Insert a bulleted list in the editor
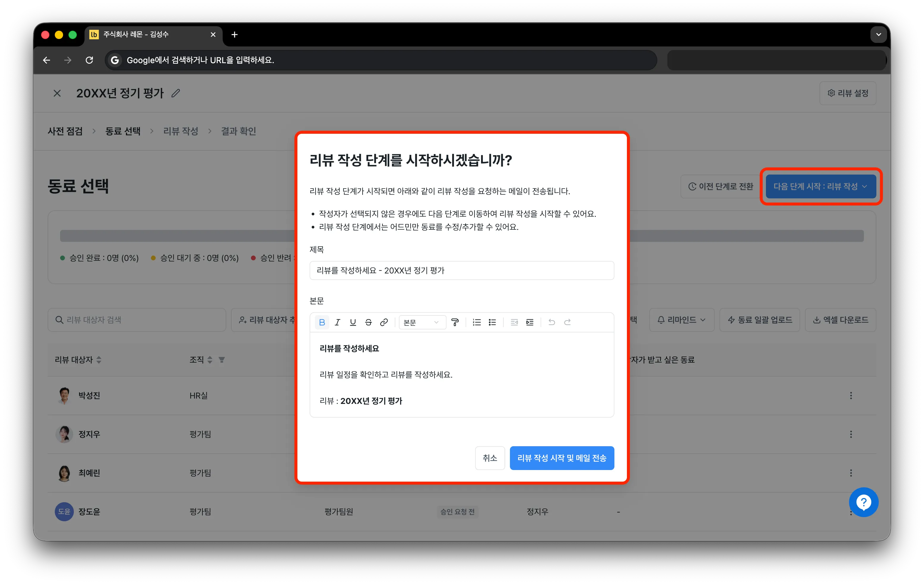 coord(492,322)
